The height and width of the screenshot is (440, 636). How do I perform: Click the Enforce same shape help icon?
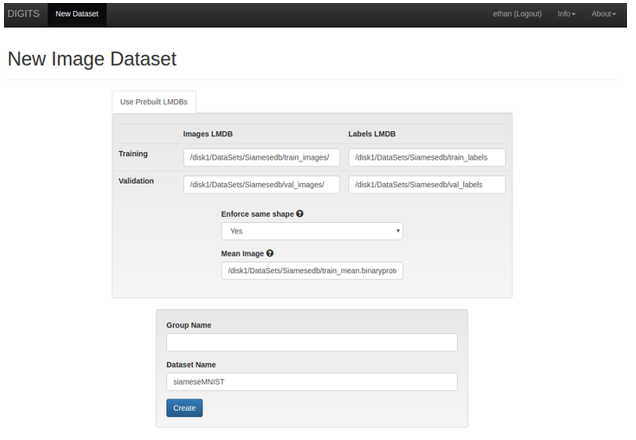coord(300,214)
